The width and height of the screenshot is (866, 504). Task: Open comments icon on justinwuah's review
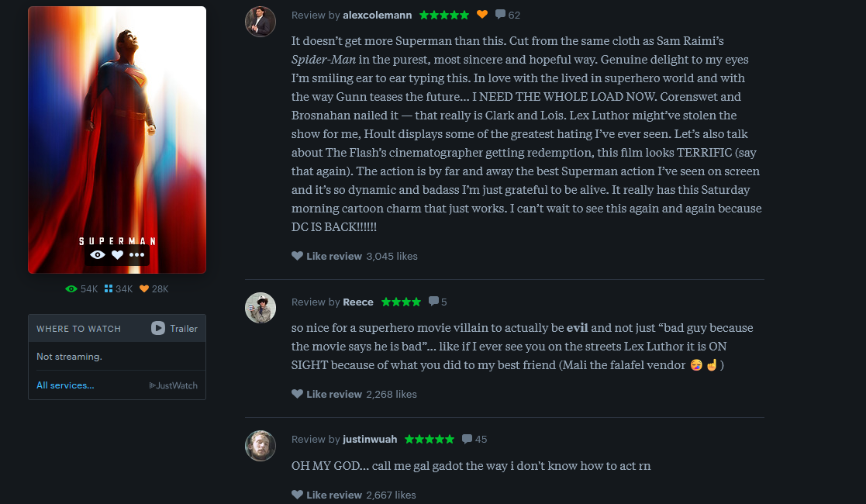point(467,439)
